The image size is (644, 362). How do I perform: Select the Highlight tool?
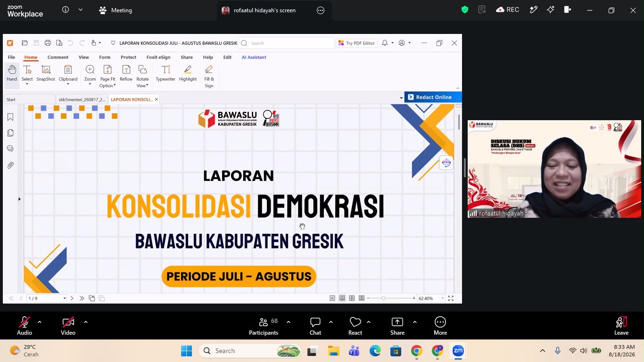pos(188,74)
